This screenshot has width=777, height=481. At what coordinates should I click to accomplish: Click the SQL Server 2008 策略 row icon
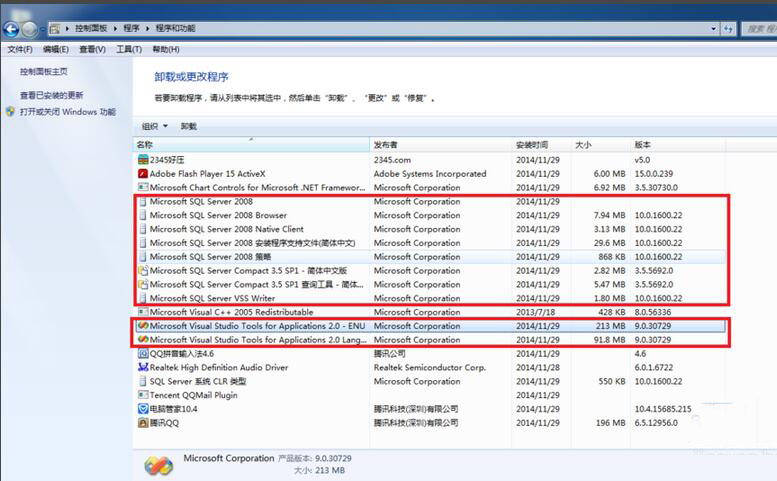(x=143, y=257)
